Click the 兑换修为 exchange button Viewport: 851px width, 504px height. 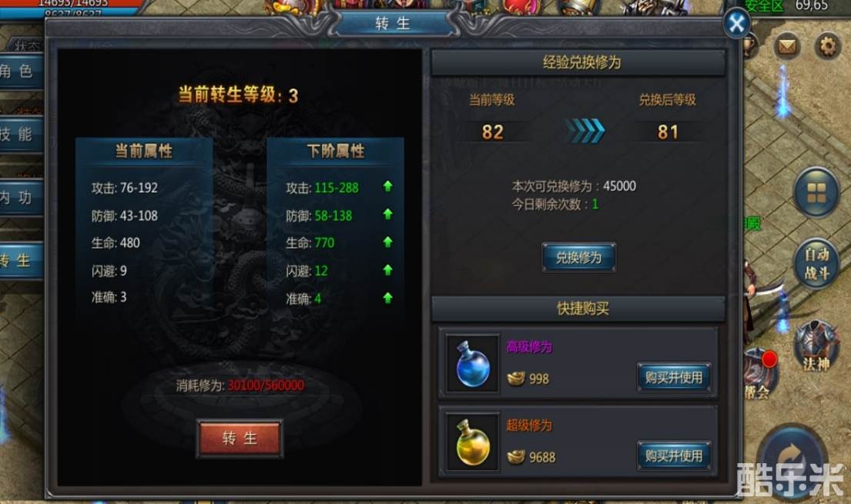(578, 257)
